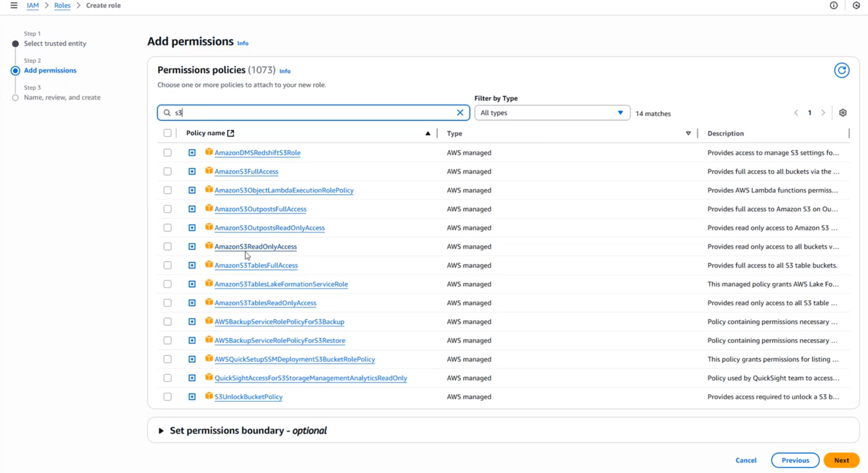Expand AmazonS3ObjectLambdaExecutionRolePolicy details
The image size is (868, 473).
coord(192,190)
